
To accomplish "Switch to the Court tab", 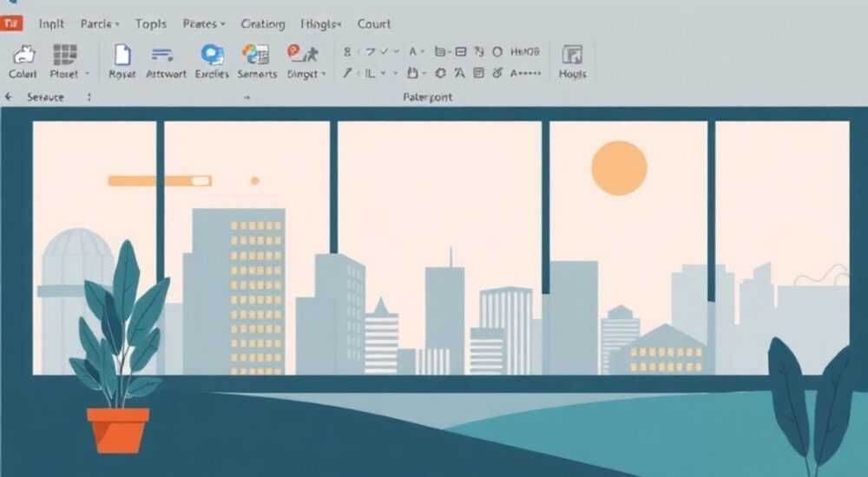I will point(374,23).
